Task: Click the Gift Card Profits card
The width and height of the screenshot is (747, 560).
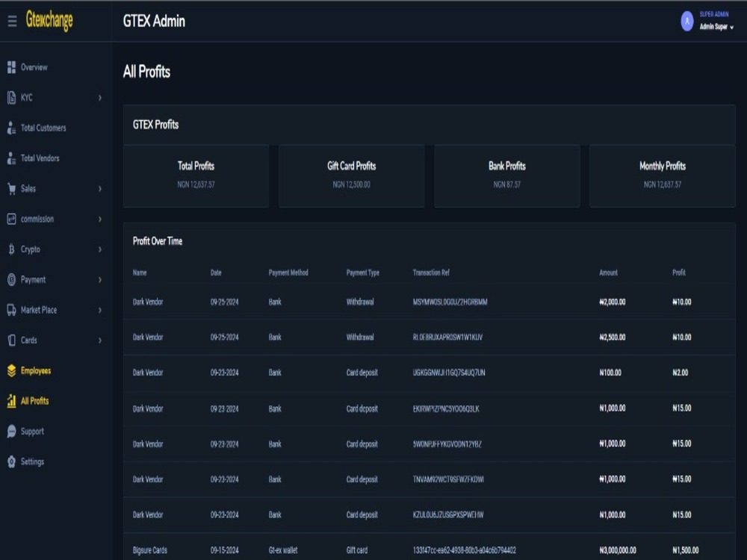Action: [x=352, y=175]
